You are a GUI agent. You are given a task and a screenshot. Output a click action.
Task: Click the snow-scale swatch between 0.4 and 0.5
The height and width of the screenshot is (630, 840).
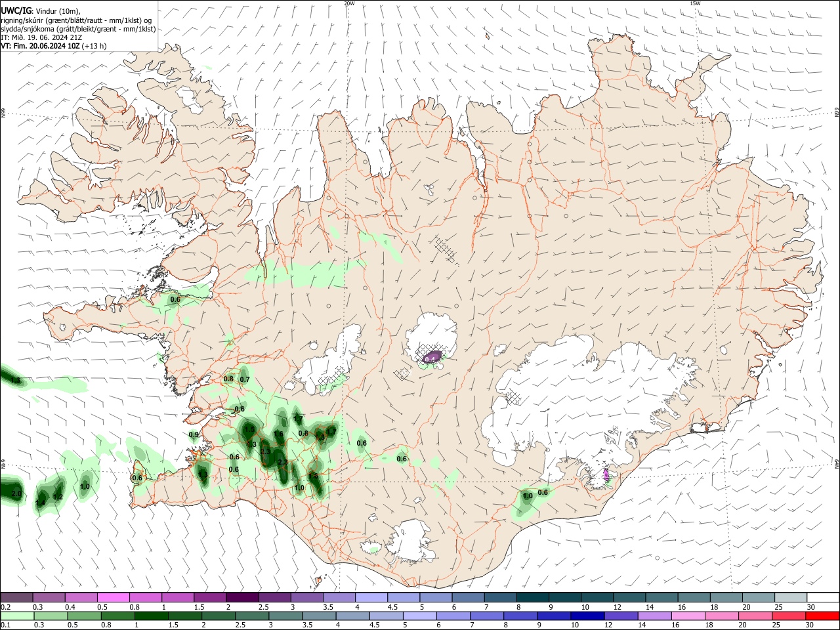click(81, 598)
